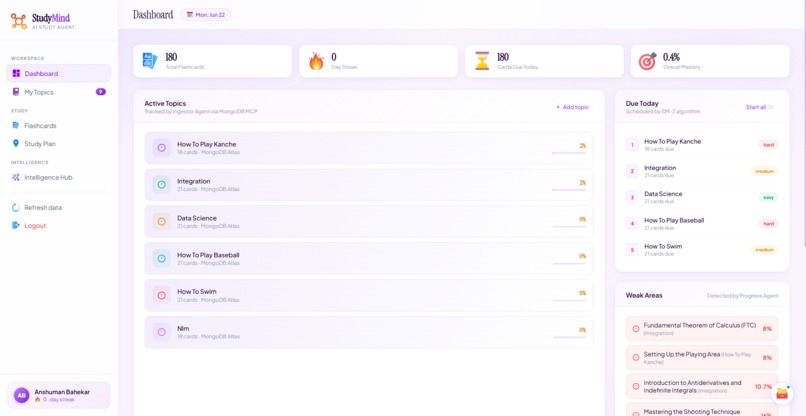The image size is (806, 416).
Task: Click the Total Flashcards card icon
Action: (x=150, y=61)
